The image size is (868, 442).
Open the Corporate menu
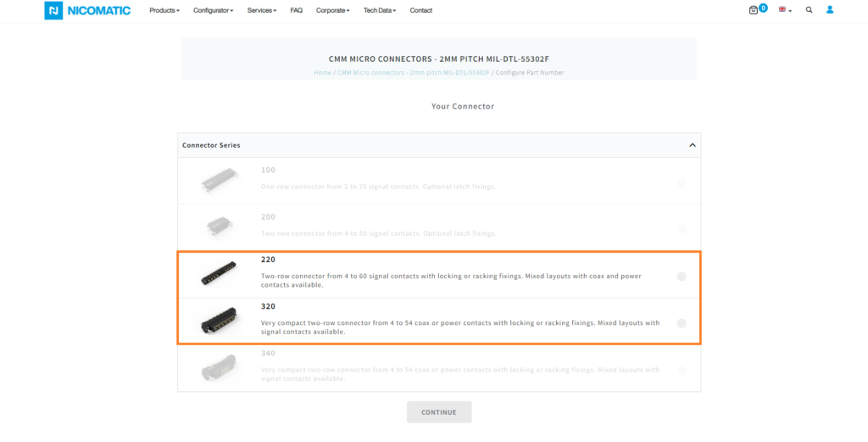click(332, 10)
